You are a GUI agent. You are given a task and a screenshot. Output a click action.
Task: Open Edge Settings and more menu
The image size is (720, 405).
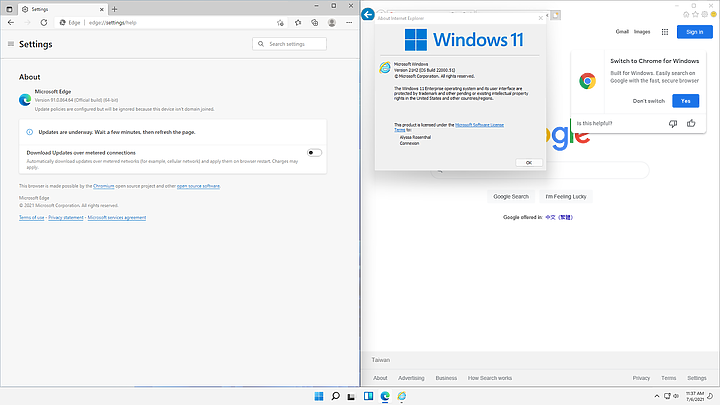pos(349,22)
